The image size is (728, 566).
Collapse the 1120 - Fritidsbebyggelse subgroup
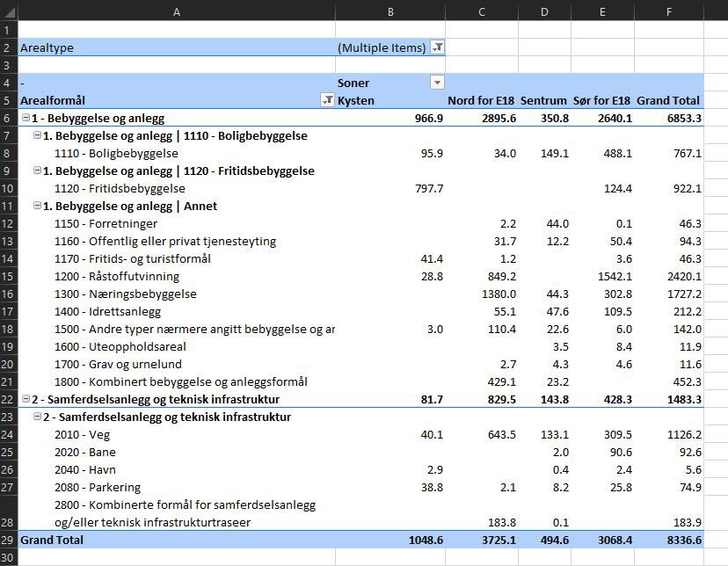pyautogui.click(x=37, y=171)
